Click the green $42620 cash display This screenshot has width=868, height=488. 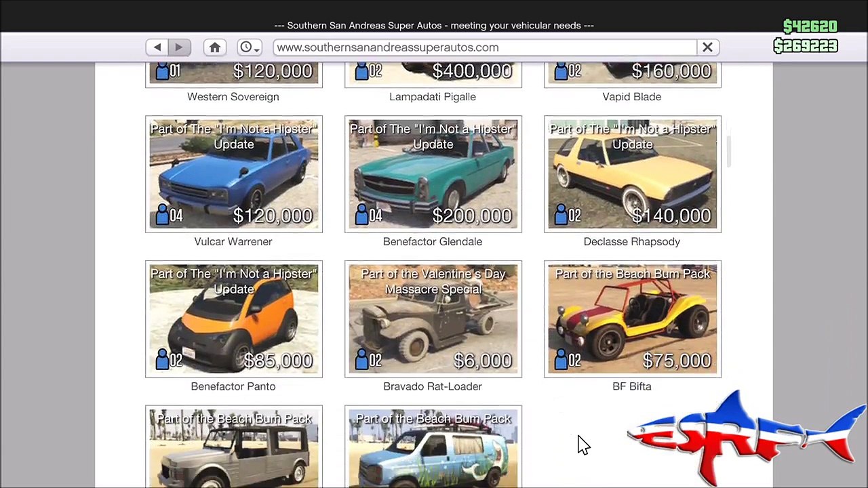(x=810, y=26)
